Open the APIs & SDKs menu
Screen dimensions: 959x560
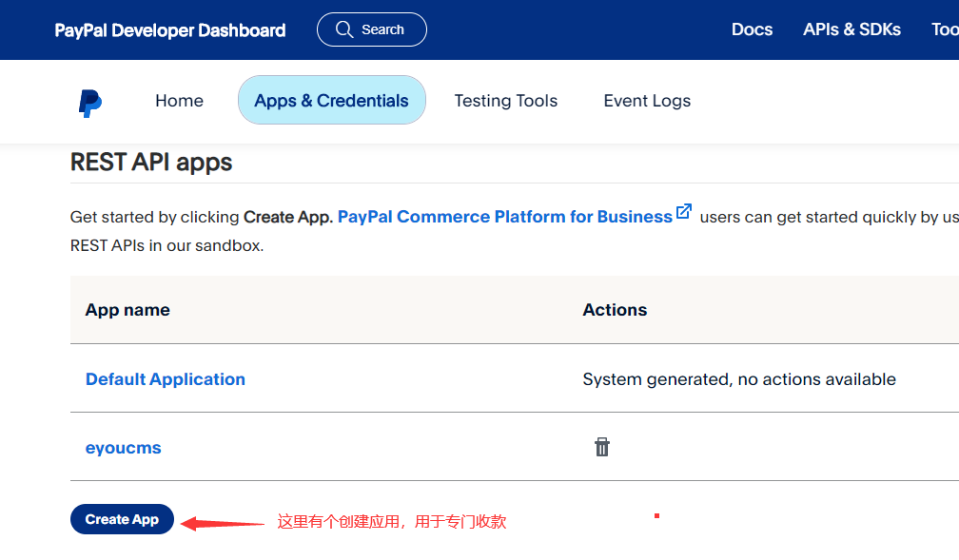[851, 29]
